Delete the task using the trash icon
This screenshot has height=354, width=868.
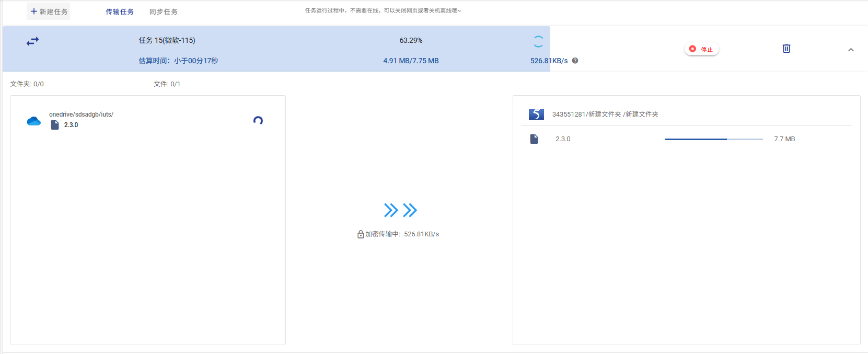point(786,49)
